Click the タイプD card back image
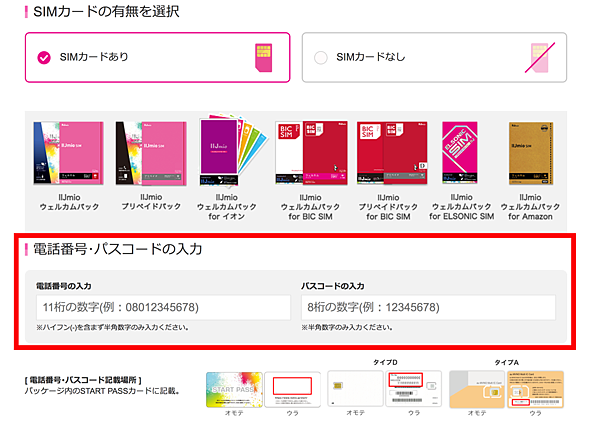The width and height of the screenshot is (600, 434). tap(414, 388)
